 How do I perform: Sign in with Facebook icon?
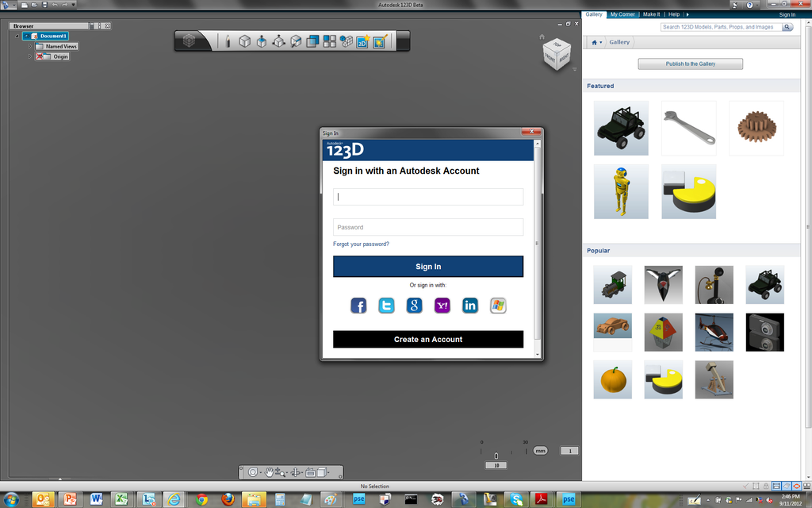click(x=358, y=306)
